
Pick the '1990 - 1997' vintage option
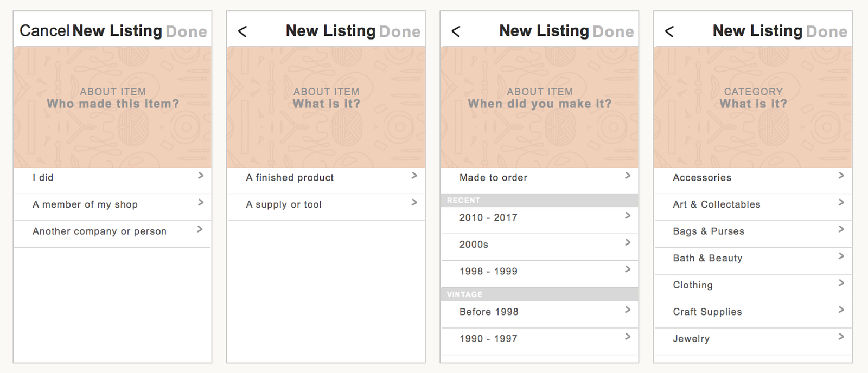[488, 339]
